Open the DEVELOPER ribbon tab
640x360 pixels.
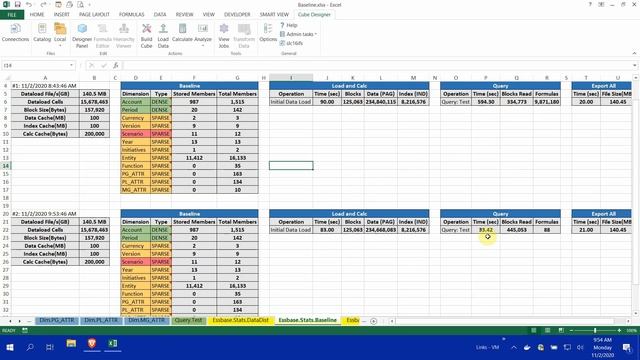pos(237,15)
